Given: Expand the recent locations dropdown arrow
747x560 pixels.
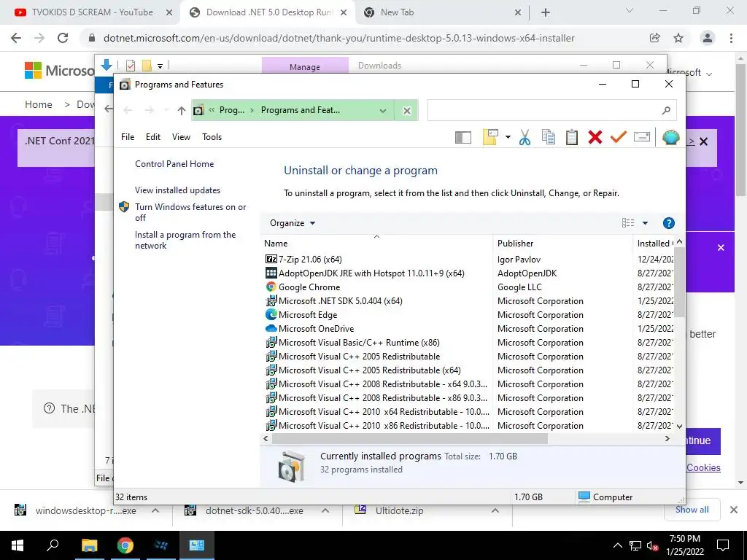Looking at the screenshot, I should coord(166,111).
